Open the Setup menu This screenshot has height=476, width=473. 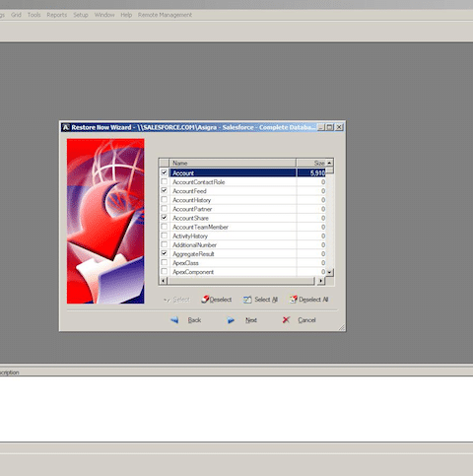tap(81, 15)
